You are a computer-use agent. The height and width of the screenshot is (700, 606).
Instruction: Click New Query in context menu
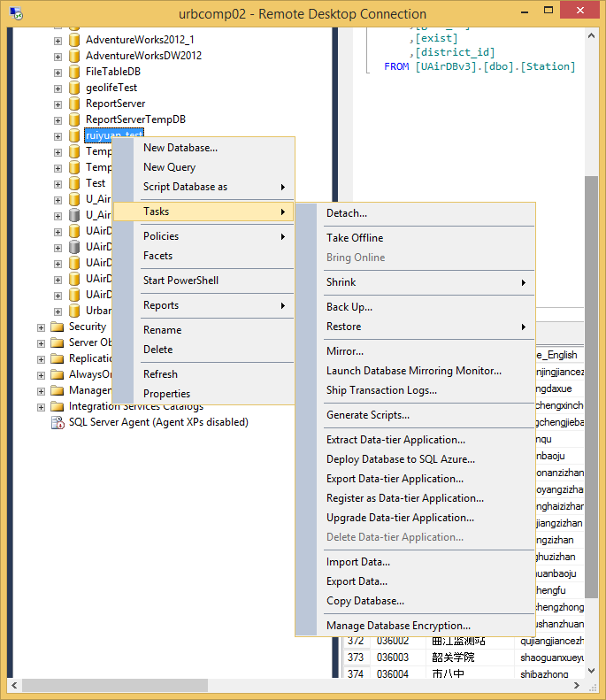click(x=169, y=167)
